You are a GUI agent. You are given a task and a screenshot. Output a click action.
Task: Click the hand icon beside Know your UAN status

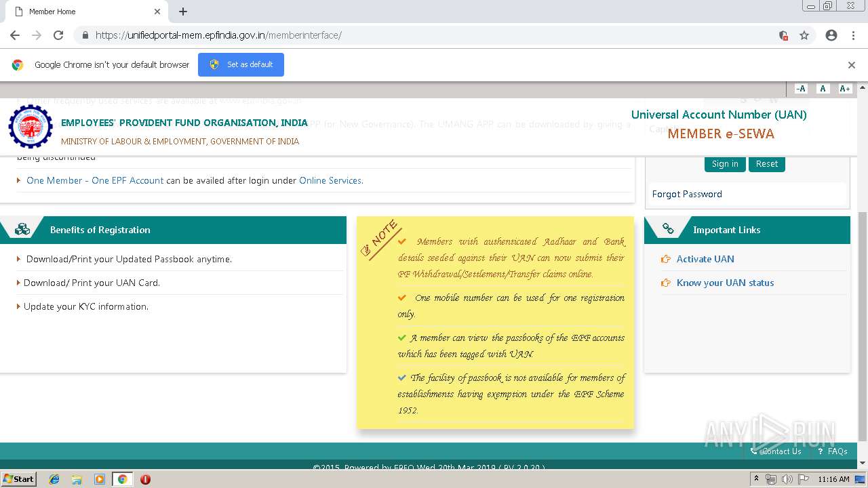click(x=665, y=283)
